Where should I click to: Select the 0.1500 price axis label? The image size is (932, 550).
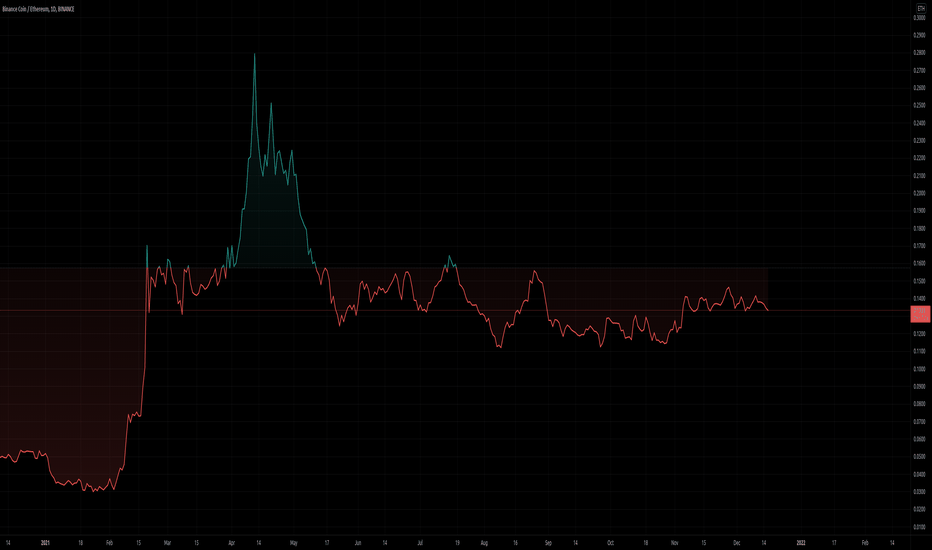click(x=919, y=281)
